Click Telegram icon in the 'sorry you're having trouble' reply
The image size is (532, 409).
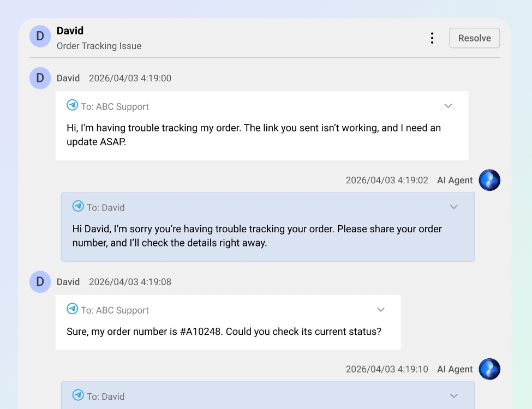[78, 206]
